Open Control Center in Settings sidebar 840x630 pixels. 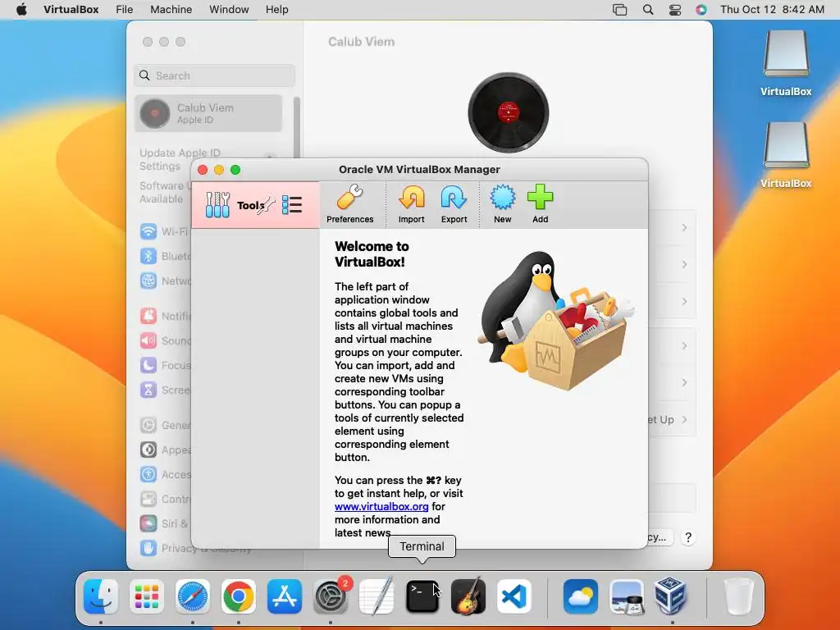tap(164, 500)
